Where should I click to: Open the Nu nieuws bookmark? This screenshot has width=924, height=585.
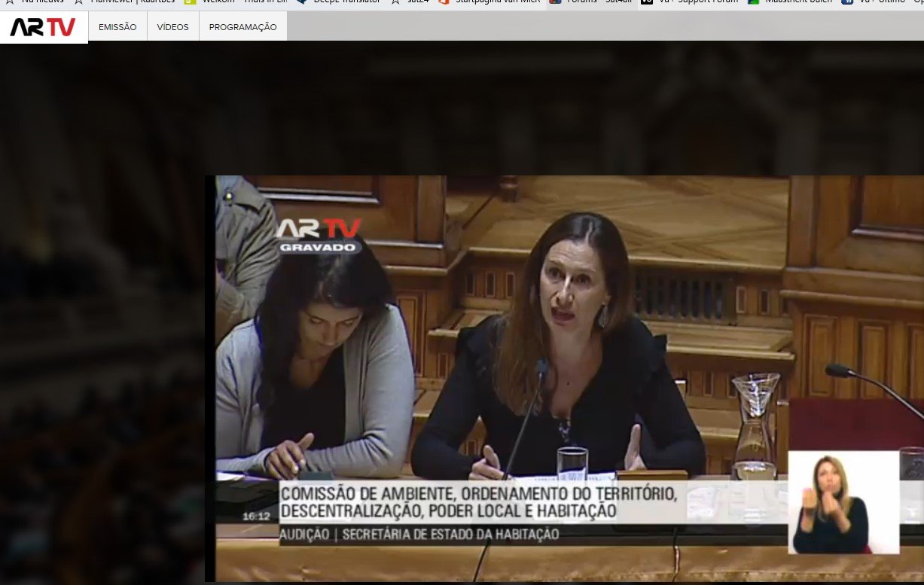point(38,2)
